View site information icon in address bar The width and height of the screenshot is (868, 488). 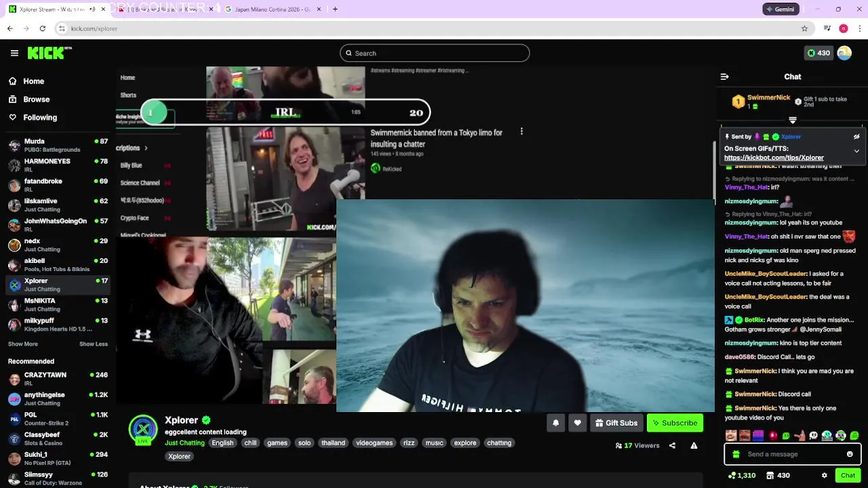[62, 28]
